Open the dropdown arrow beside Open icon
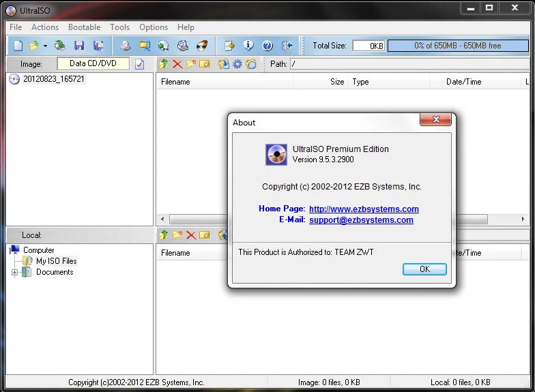The image size is (535, 392). point(45,46)
